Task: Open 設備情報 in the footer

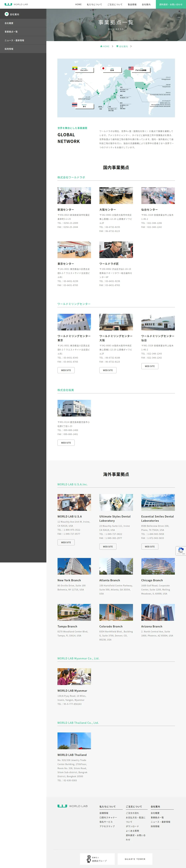Action: 104,813
